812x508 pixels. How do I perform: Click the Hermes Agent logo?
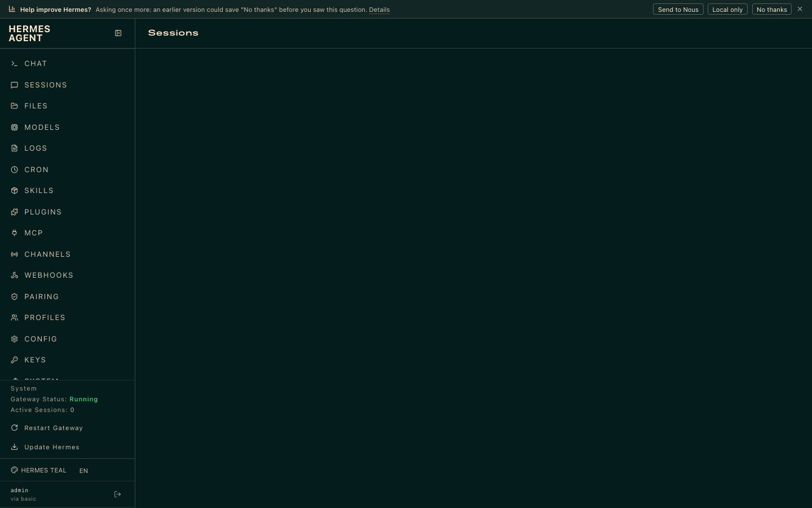(29, 33)
